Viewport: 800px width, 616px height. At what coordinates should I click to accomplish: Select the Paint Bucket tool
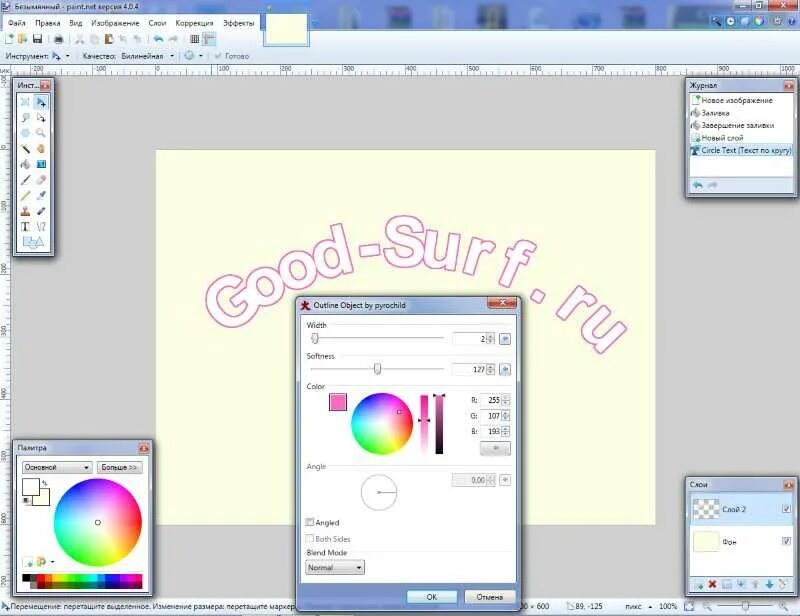(25, 164)
